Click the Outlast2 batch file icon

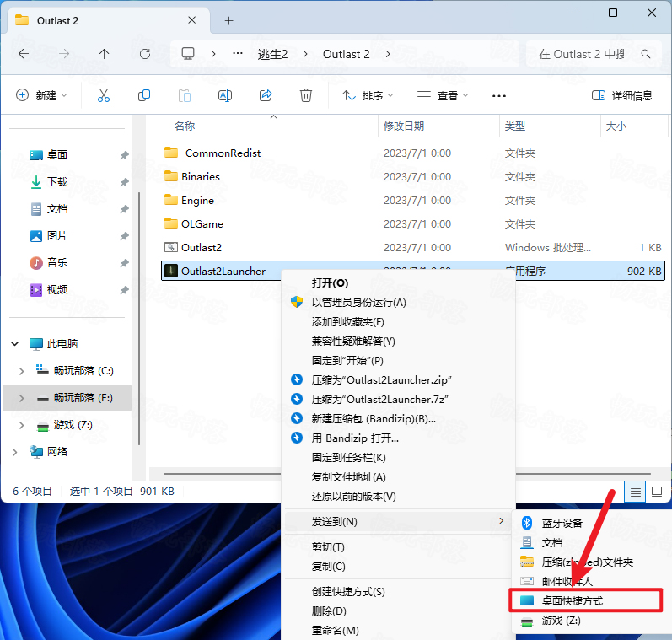(171, 247)
